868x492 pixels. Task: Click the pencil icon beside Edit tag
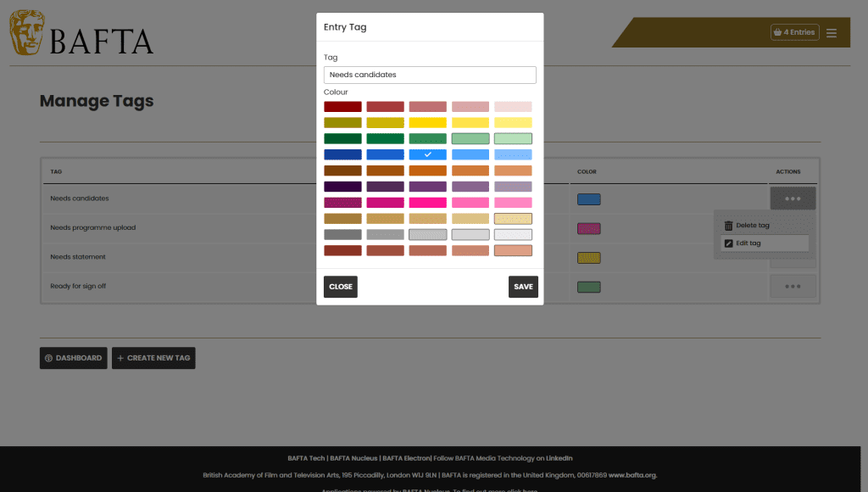click(728, 243)
